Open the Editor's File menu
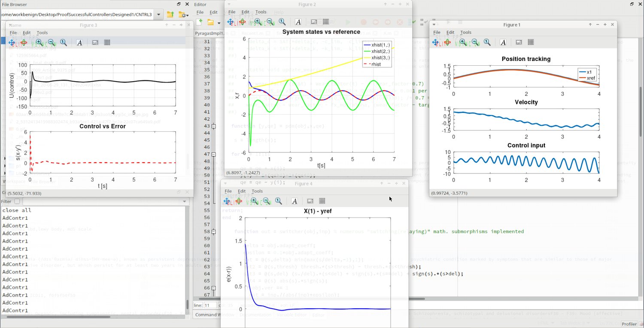 point(200,12)
